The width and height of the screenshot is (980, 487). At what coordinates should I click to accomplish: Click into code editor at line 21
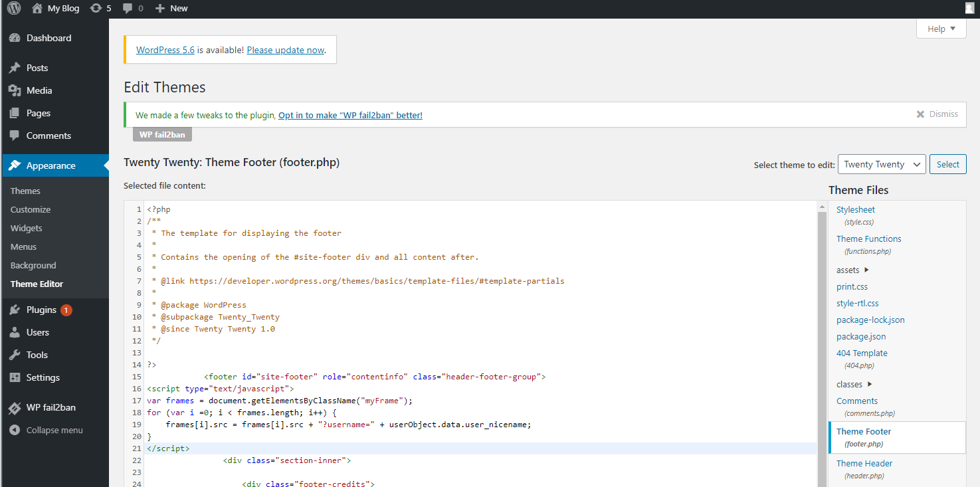tap(482, 448)
